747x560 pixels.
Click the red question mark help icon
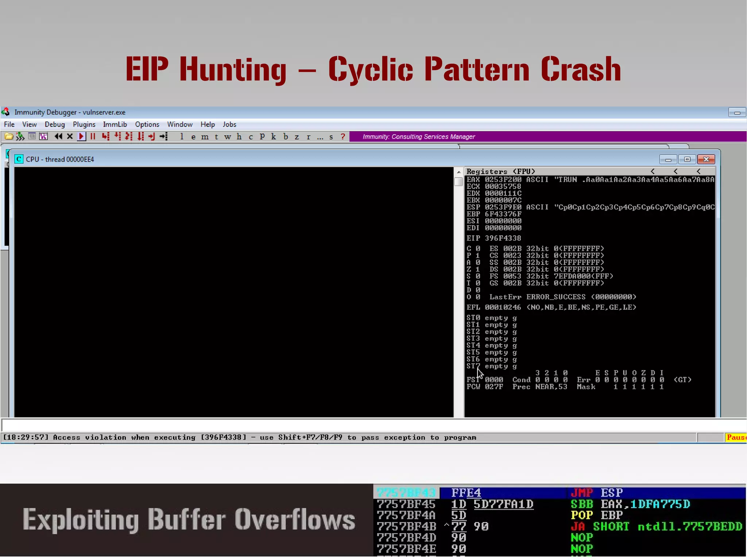(x=343, y=137)
